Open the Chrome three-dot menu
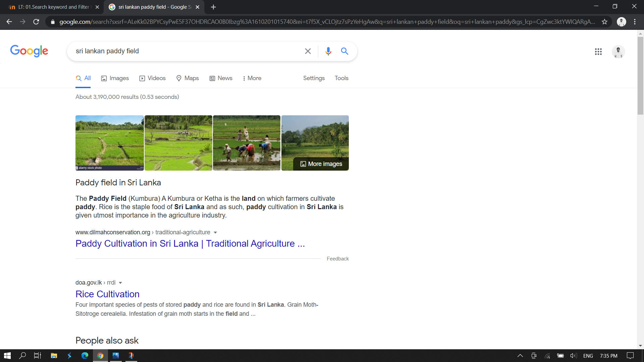Image resolution: width=644 pixels, height=362 pixels. click(635, 22)
